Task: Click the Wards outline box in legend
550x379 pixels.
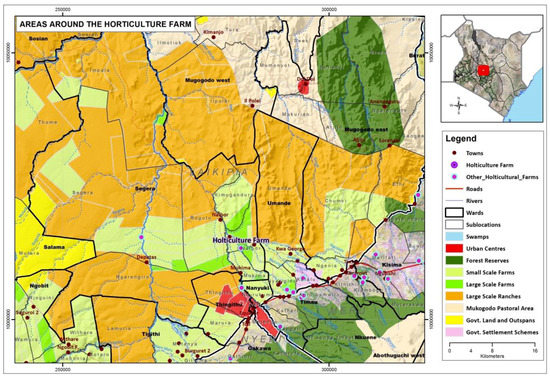Action: point(454,213)
